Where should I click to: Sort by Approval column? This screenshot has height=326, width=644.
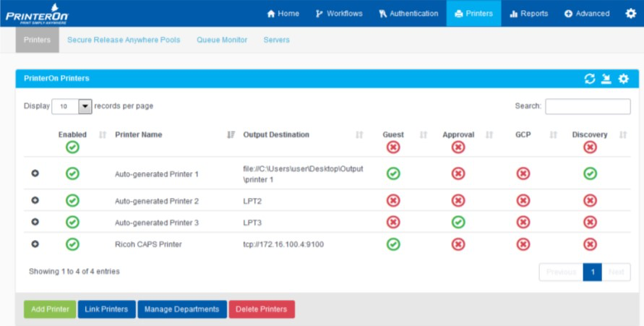489,134
